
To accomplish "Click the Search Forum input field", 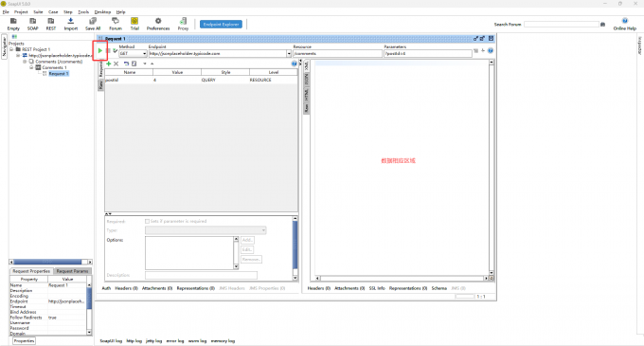I will tap(562, 25).
